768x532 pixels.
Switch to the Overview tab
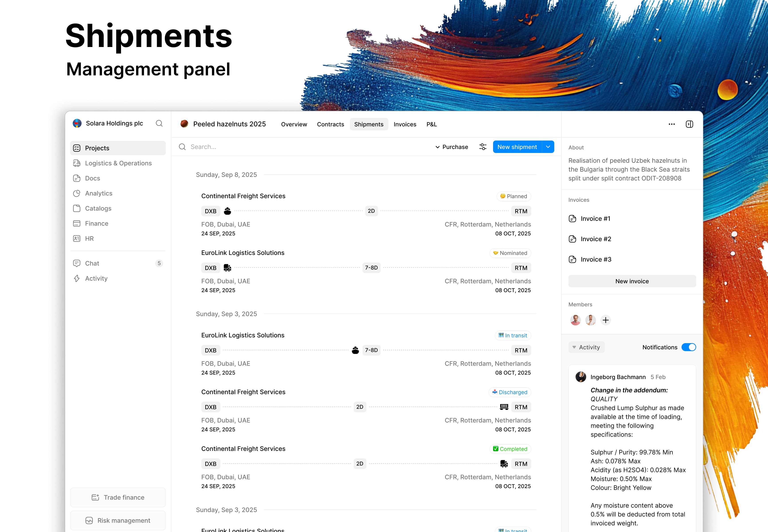(294, 124)
